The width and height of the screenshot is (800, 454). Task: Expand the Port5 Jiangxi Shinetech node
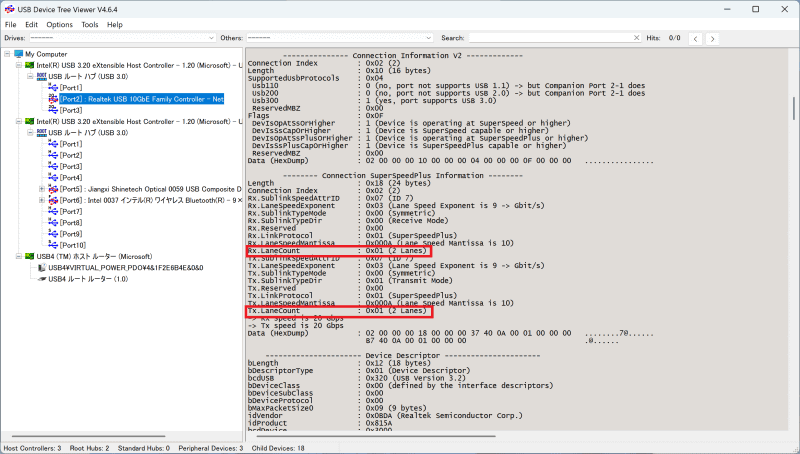tap(41, 189)
